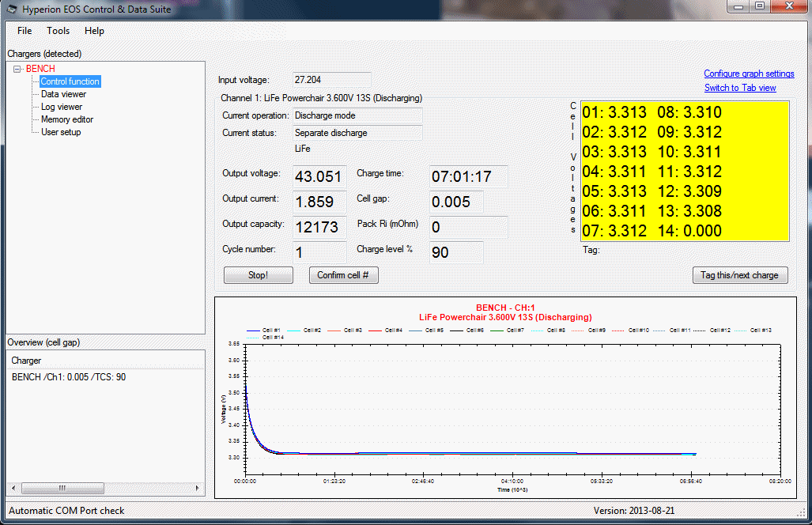The width and height of the screenshot is (812, 525).
Task: Click Tag this/next charge button
Action: [x=739, y=275]
